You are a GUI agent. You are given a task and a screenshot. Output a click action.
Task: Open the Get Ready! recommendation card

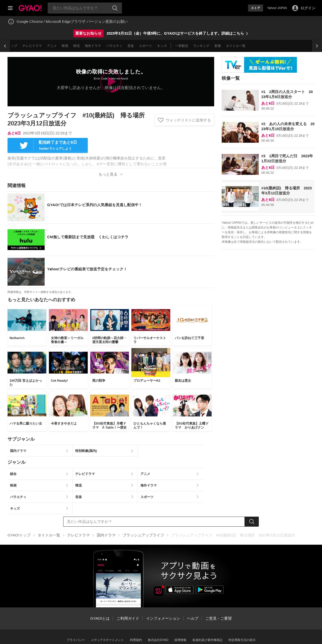pos(68,368)
